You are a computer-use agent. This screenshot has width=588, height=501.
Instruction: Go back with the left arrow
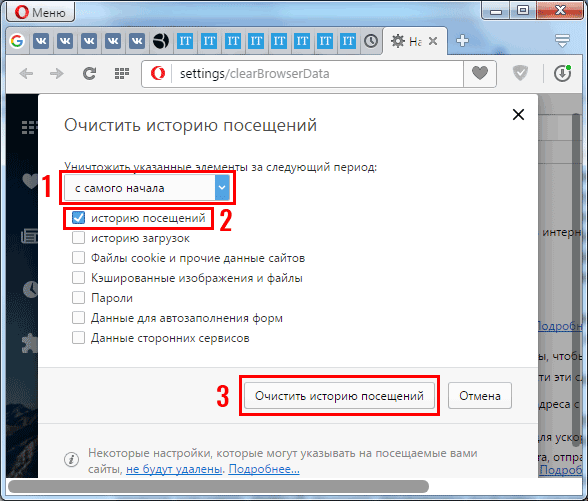pos(26,73)
